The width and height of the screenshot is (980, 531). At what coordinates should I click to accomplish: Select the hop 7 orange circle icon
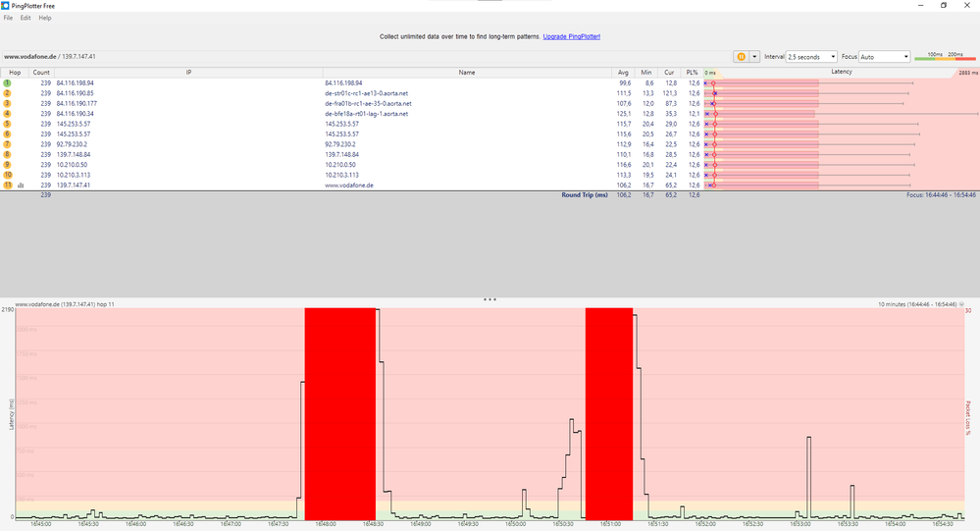(8, 144)
